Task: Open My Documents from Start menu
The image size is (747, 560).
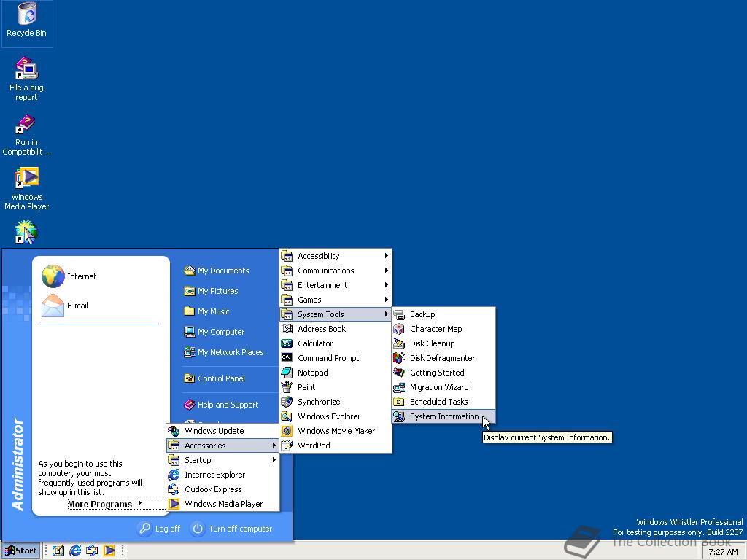Action: pos(217,271)
